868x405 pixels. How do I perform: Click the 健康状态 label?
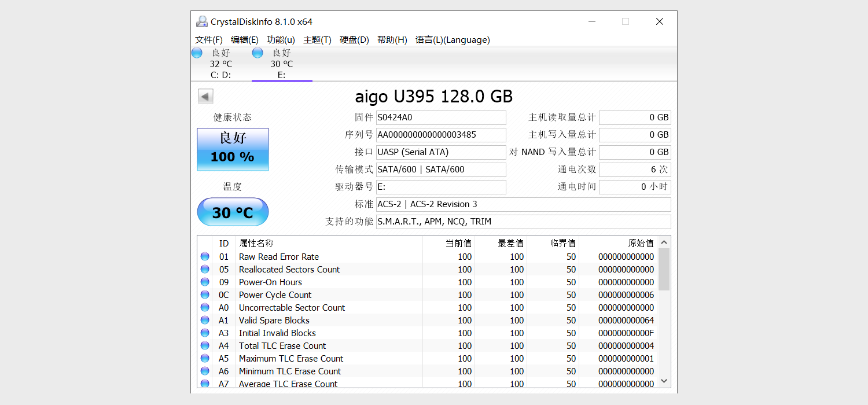(233, 117)
